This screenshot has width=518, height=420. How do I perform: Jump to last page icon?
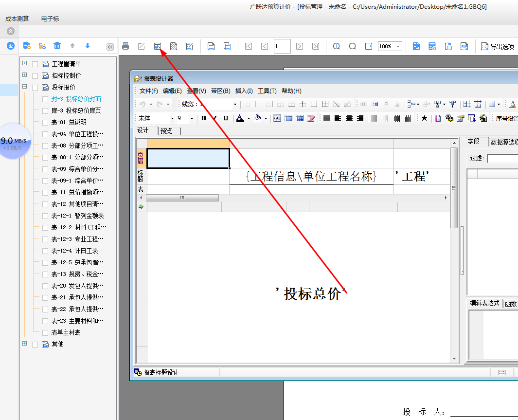316,46
